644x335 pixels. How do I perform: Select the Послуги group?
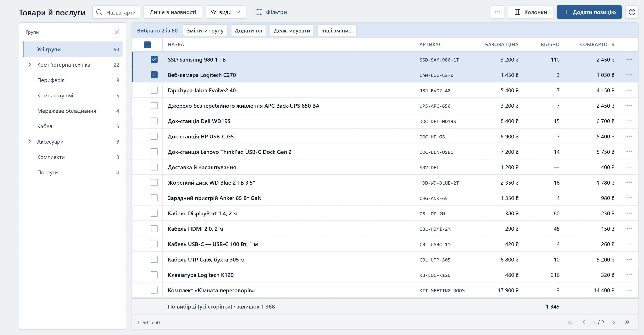pyautogui.click(x=73, y=172)
